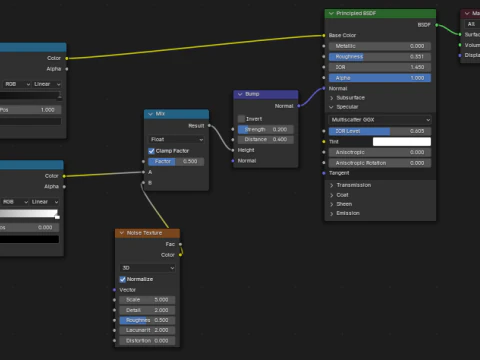Toggle the Invert checkbox in Bump node
The height and width of the screenshot is (360, 480).
(241, 119)
